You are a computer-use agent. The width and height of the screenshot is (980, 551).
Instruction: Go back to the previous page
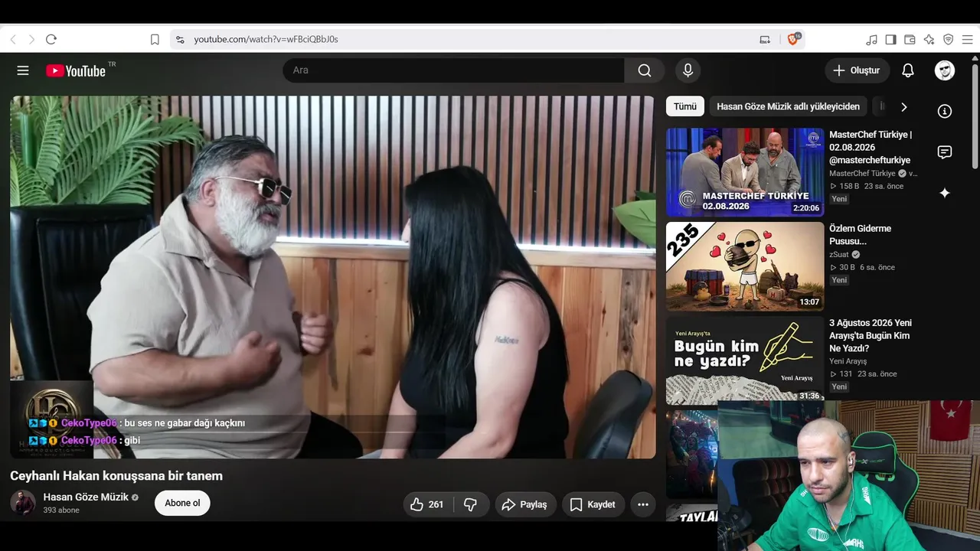(x=13, y=39)
